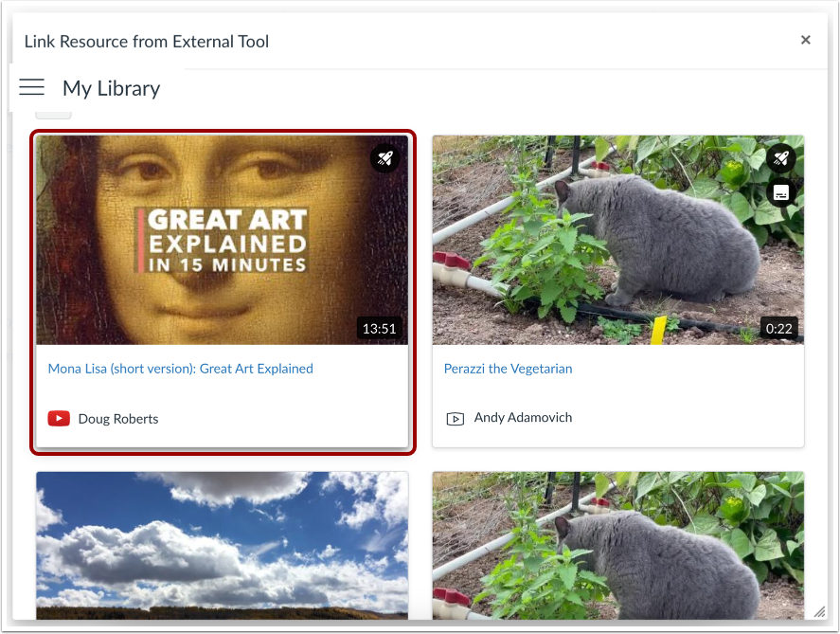840x634 pixels.
Task: Click the 13:51 duration badge
Action: (380, 329)
